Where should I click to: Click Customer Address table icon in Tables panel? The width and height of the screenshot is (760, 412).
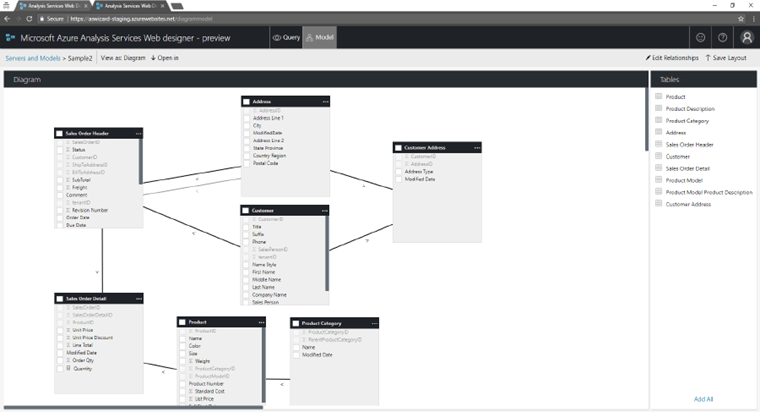658,204
